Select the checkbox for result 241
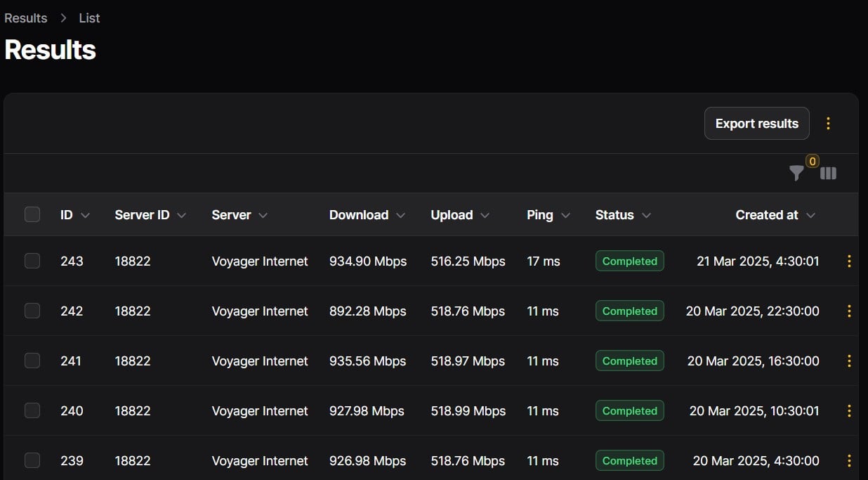 point(32,361)
